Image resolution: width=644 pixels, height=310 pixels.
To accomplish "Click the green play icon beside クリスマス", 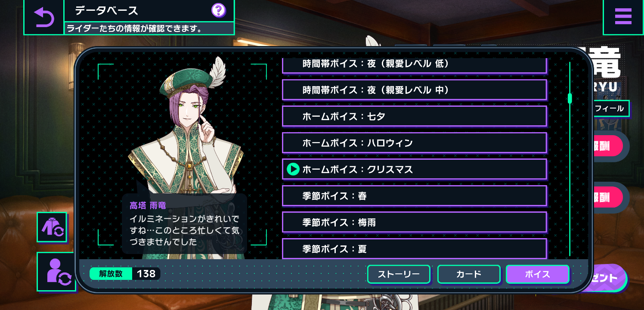I will (x=293, y=169).
